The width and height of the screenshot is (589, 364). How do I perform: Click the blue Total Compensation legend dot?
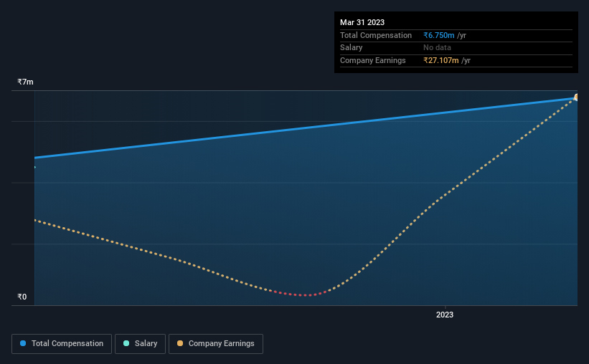click(x=23, y=343)
